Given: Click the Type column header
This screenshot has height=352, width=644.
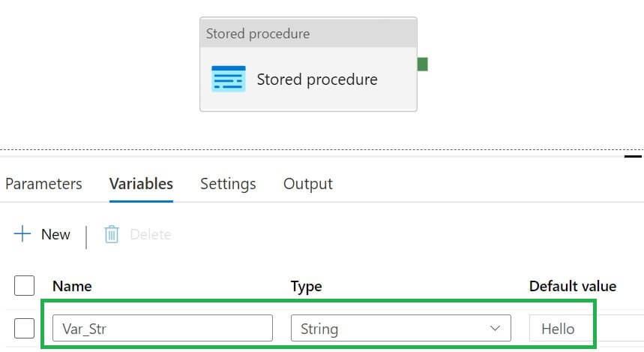Looking at the screenshot, I should 306,286.
